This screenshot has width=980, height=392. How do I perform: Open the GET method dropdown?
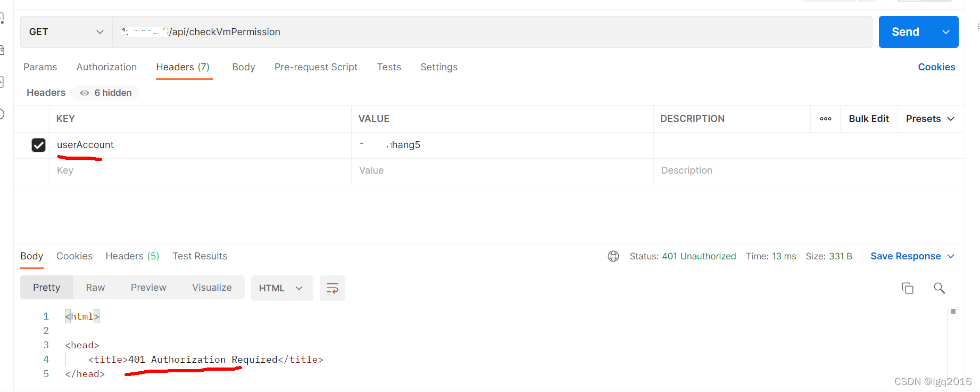[x=66, y=32]
